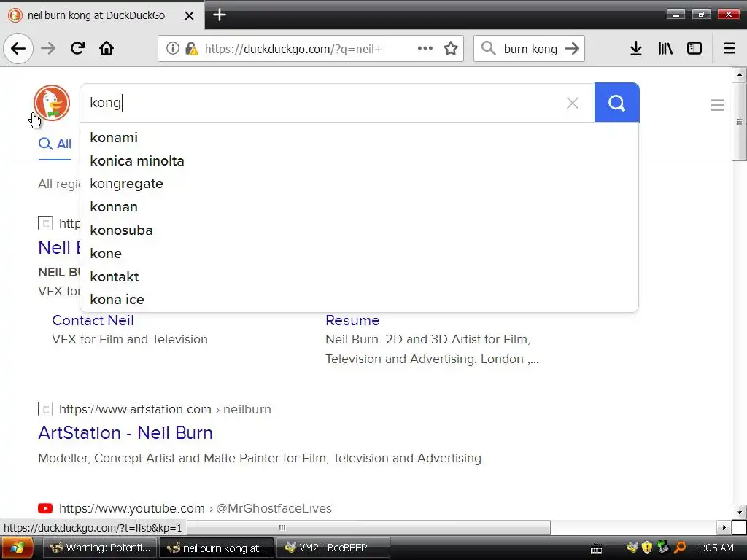Image resolution: width=747 pixels, height=560 pixels.
Task: Open the Library menu
Action: [x=665, y=48]
